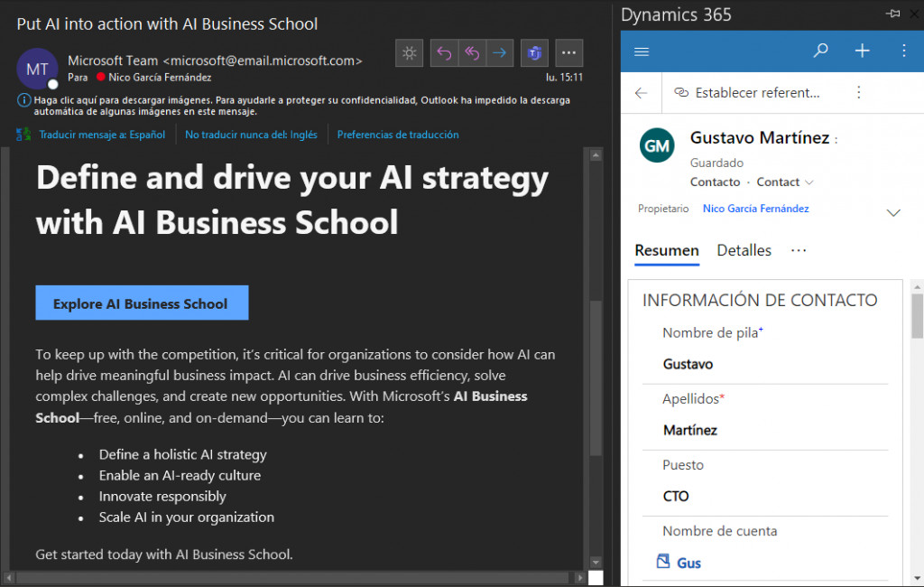Screen dimensions: 924x587
Task: Open more tabs with the Resumen ellipsis
Action: click(799, 251)
